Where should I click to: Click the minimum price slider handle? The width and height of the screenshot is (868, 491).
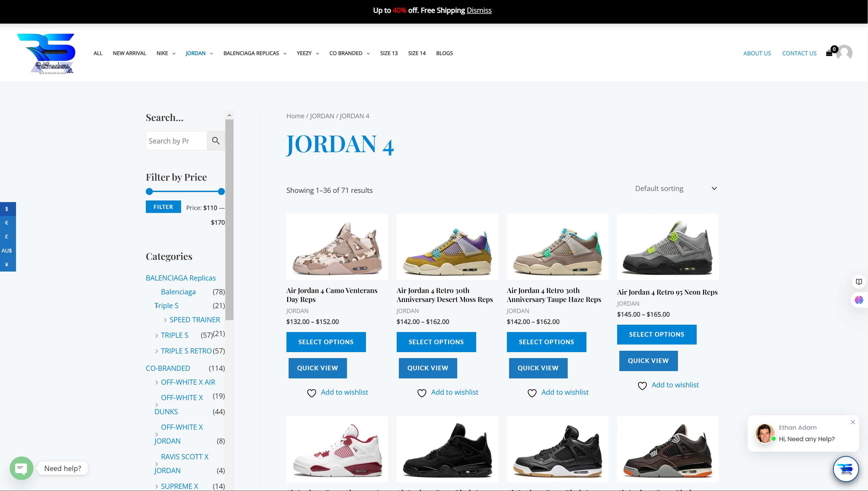[x=149, y=192]
